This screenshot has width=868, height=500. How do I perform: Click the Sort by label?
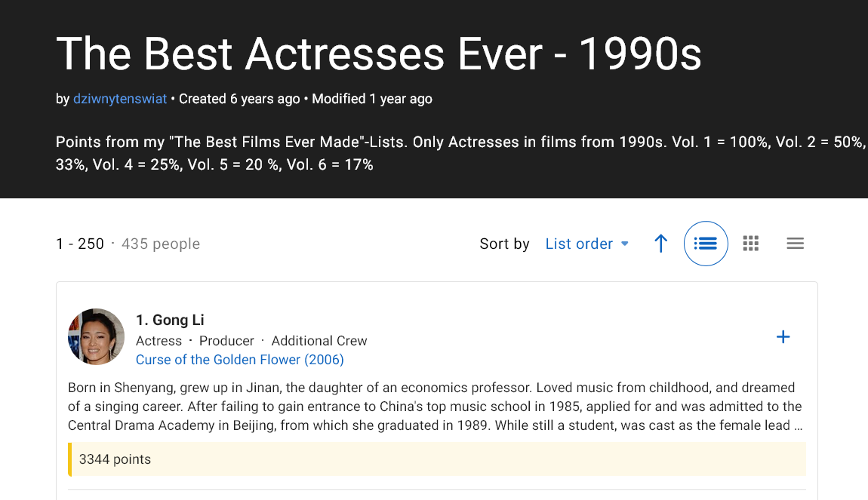click(504, 244)
